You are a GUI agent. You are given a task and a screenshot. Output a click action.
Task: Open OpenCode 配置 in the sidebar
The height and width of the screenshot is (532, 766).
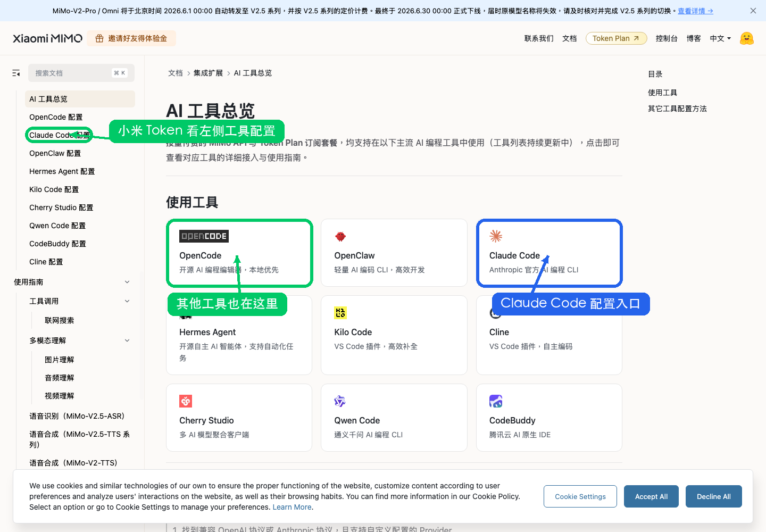tap(56, 117)
